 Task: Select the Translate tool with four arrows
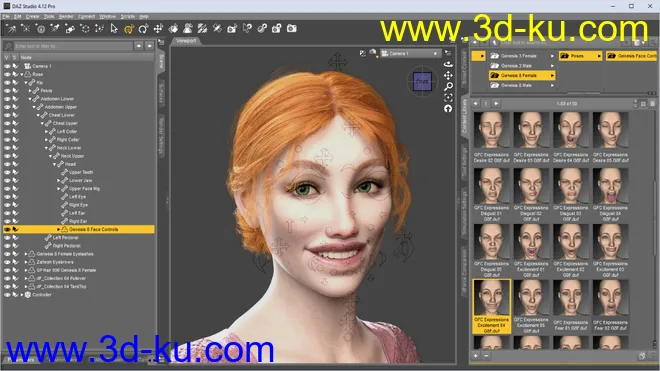tap(158, 29)
